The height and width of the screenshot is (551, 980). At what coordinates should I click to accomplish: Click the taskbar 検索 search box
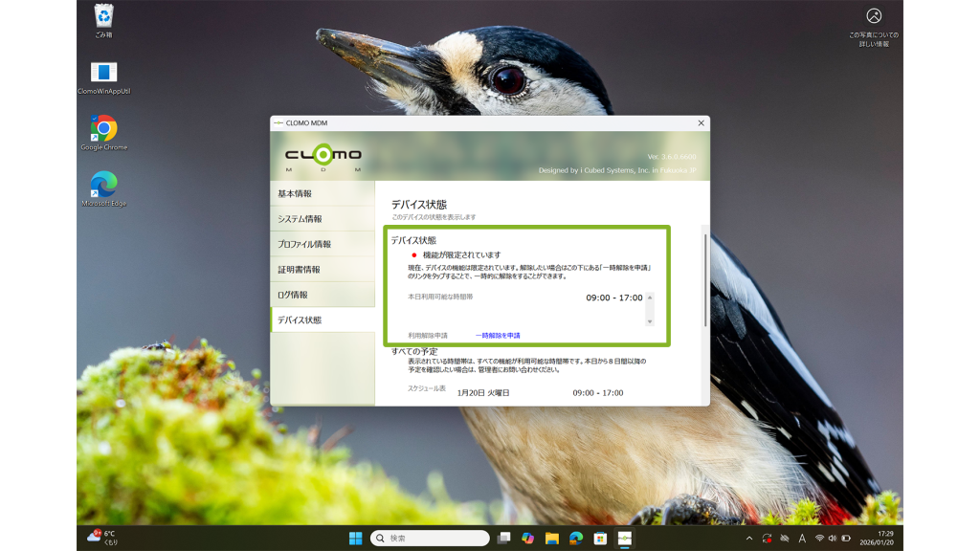point(431,539)
